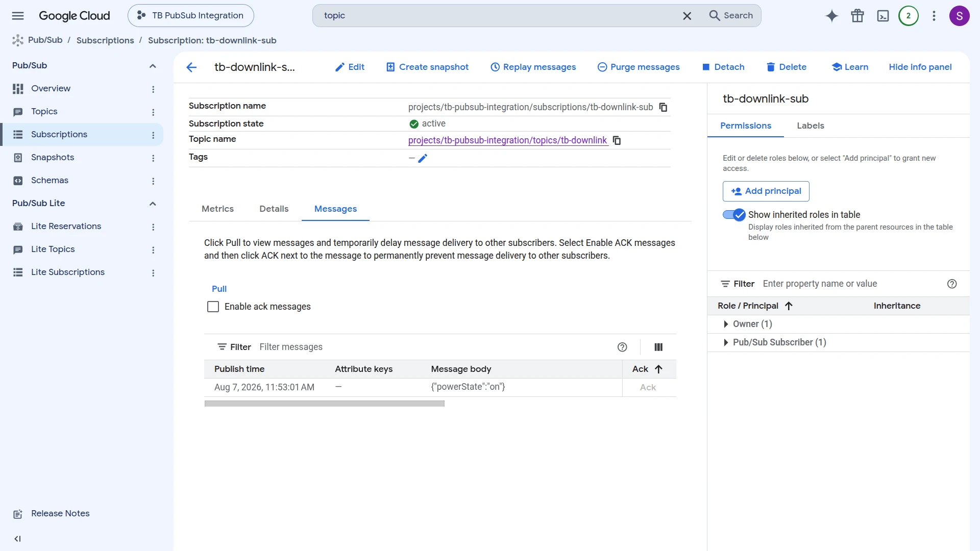Click Hide info panel

920,67
